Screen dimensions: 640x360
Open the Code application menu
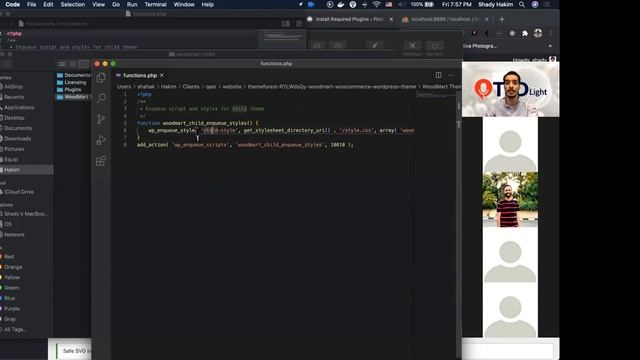coord(13,4)
